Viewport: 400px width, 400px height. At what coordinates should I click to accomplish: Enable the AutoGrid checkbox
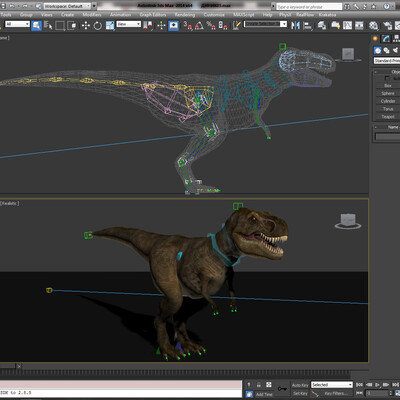tap(387, 78)
